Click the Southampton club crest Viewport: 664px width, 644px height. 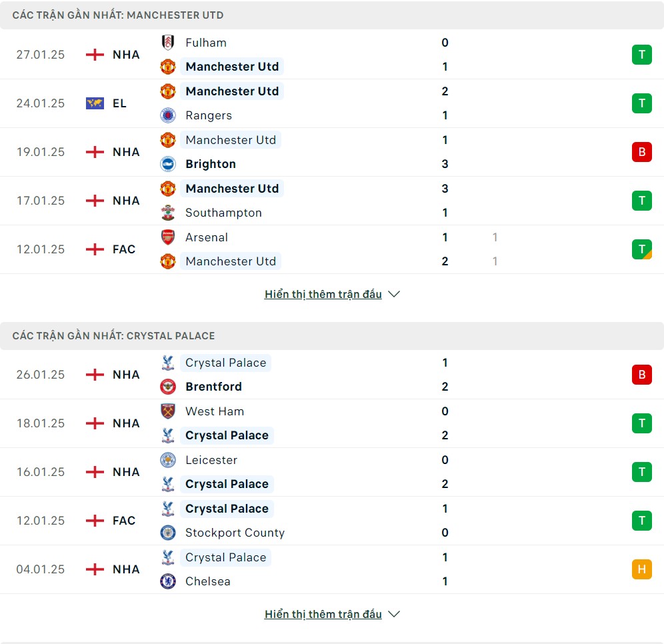[168, 213]
